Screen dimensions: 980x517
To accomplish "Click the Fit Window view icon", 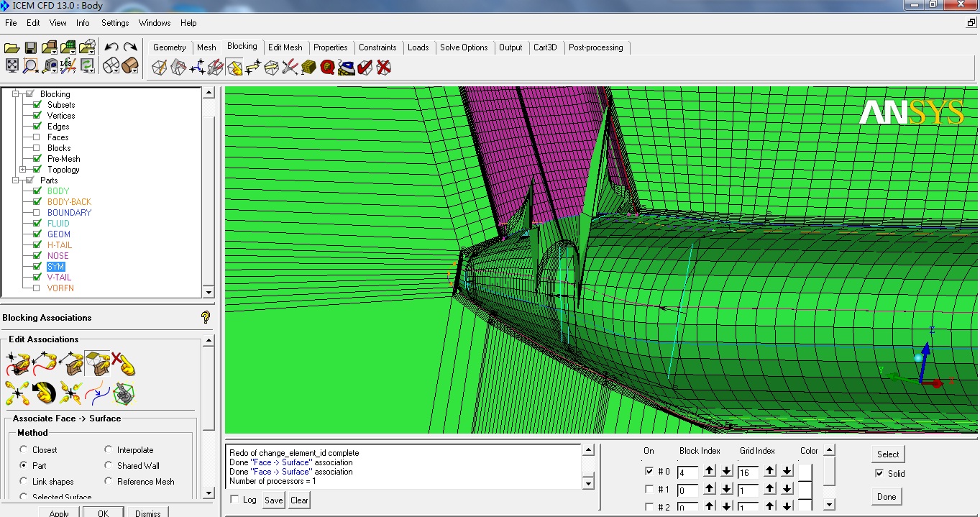I will [12, 66].
